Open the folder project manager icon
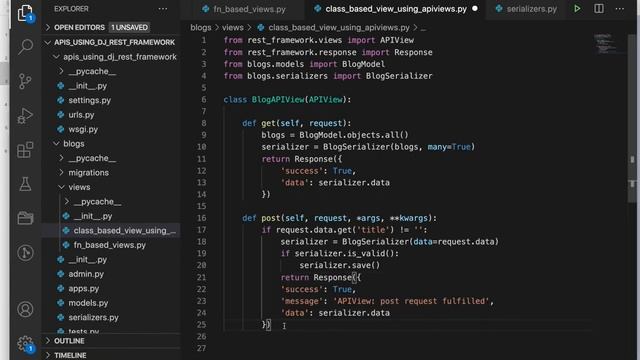The height and width of the screenshot is (360, 640). click(x=25, y=218)
